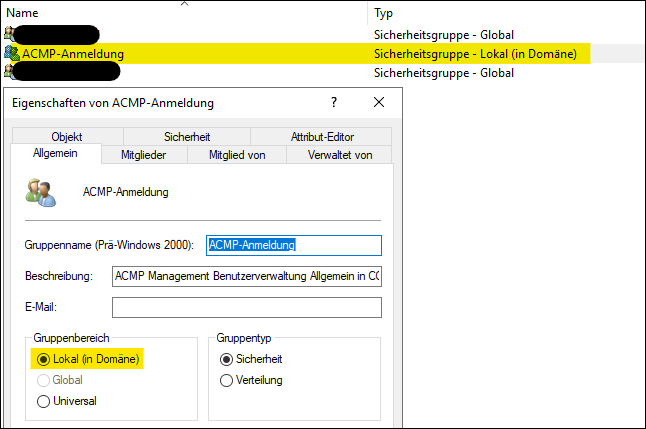Click the help question mark button
The width and height of the screenshot is (646, 429).
click(x=334, y=102)
